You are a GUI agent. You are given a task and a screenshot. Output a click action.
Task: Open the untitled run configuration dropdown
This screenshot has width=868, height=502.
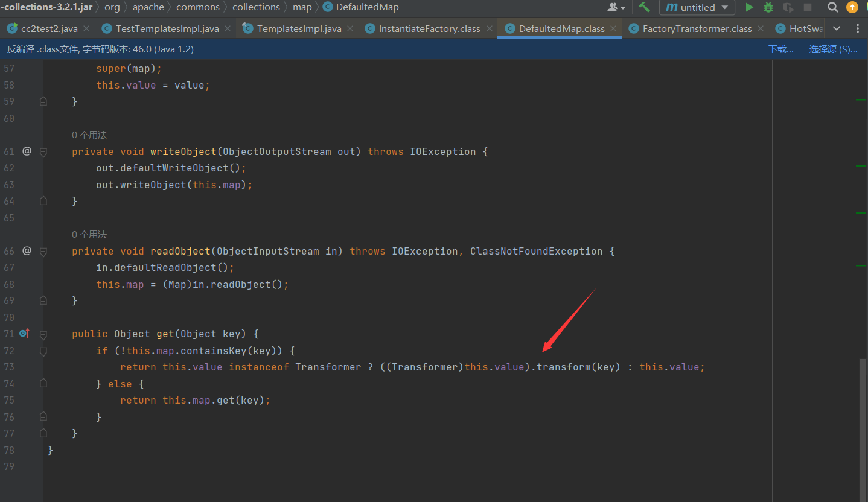(x=697, y=7)
